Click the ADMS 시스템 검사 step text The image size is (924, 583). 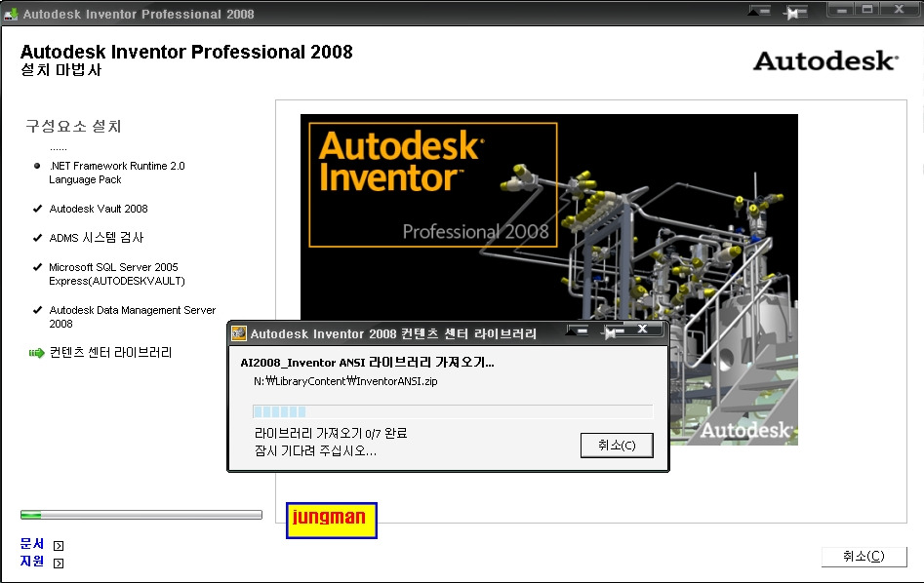96,237
